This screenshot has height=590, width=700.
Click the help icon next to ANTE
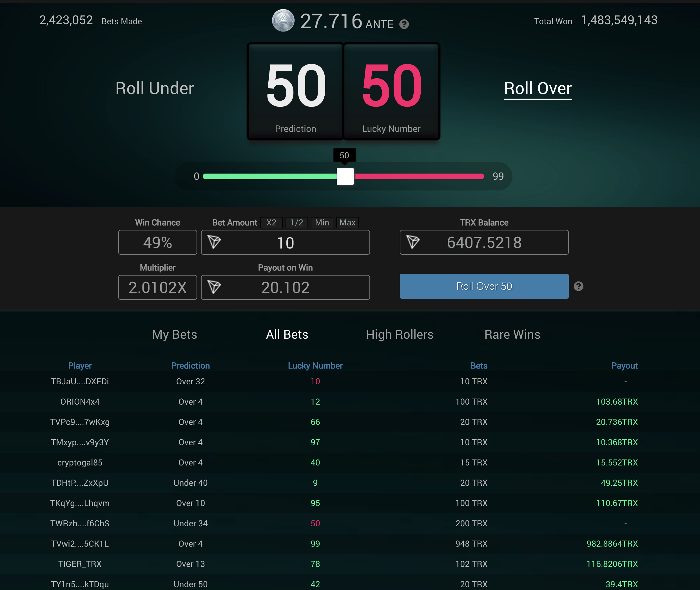tap(404, 25)
